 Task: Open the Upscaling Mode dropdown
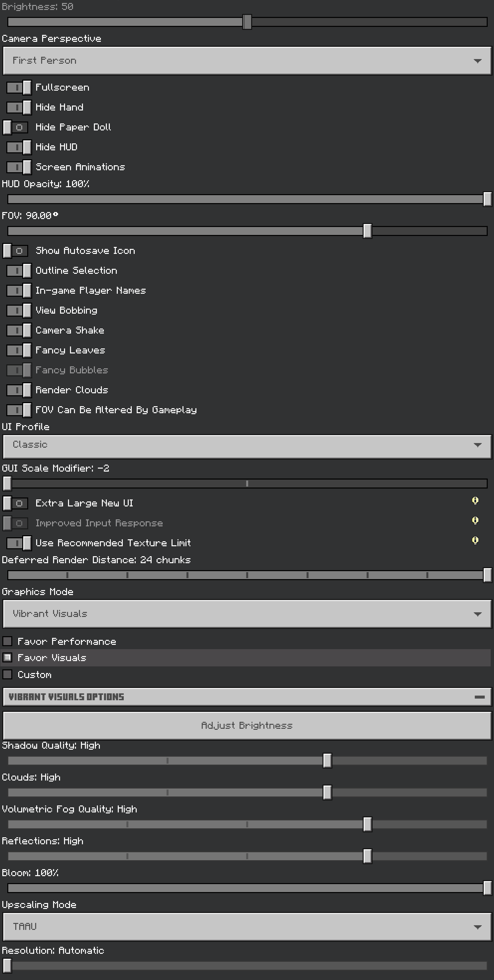coord(247,927)
